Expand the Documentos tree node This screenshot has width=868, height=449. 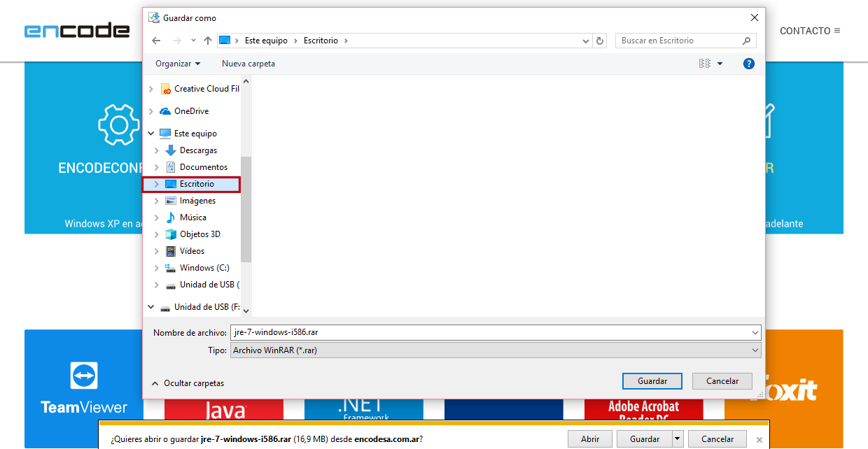point(157,167)
